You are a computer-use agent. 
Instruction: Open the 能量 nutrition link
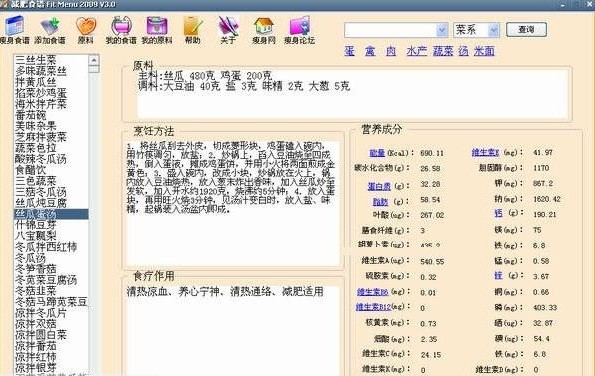tap(377, 153)
